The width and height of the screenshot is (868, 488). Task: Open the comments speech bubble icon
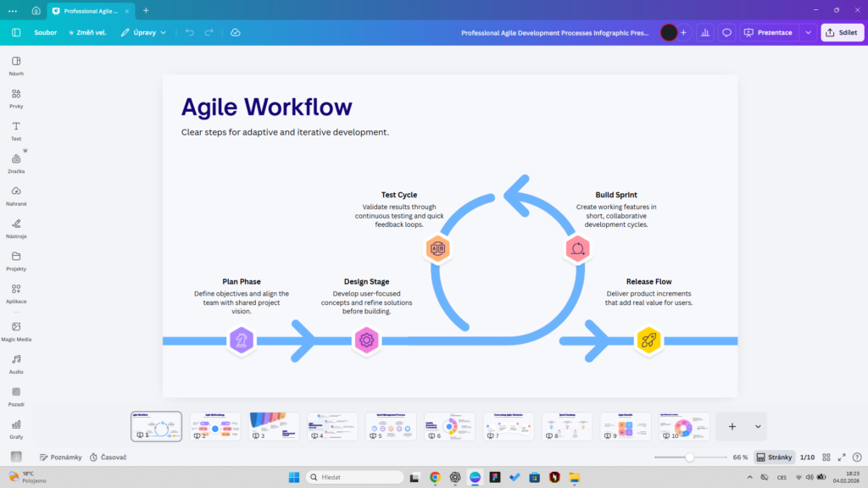pyautogui.click(x=726, y=32)
